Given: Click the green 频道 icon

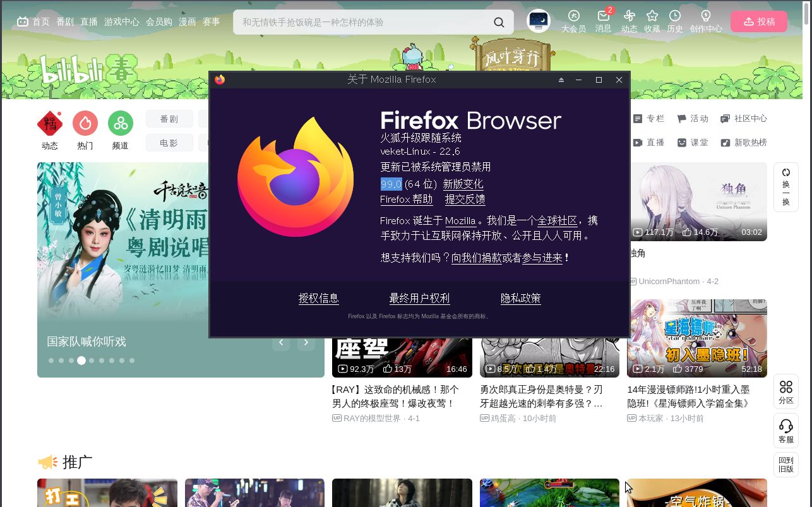Looking at the screenshot, I should 121,123.
